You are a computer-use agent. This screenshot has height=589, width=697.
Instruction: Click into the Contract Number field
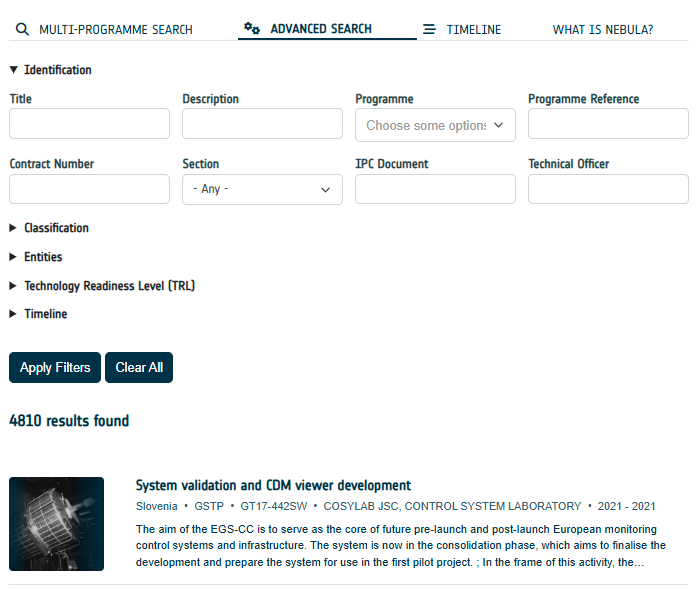89,189
